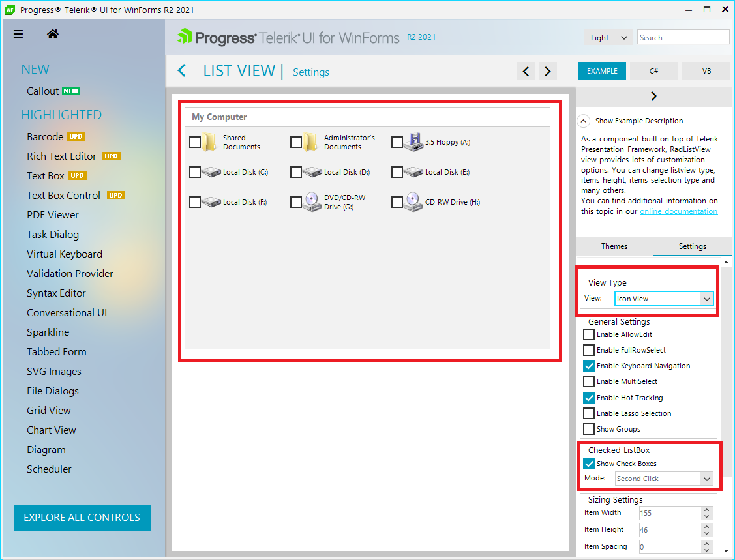Screen dimensions: 735x560
Task: Open Scheduler from sidebar
Action: pos(49,469)
